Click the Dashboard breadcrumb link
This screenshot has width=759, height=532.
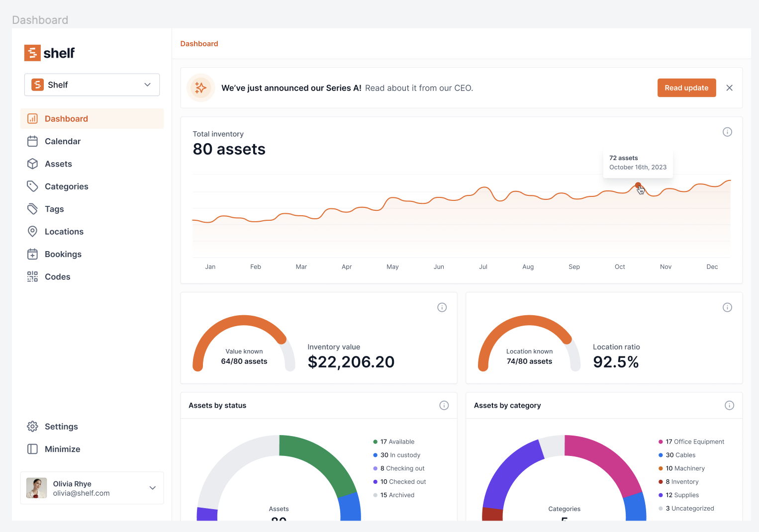pos(199,44)
